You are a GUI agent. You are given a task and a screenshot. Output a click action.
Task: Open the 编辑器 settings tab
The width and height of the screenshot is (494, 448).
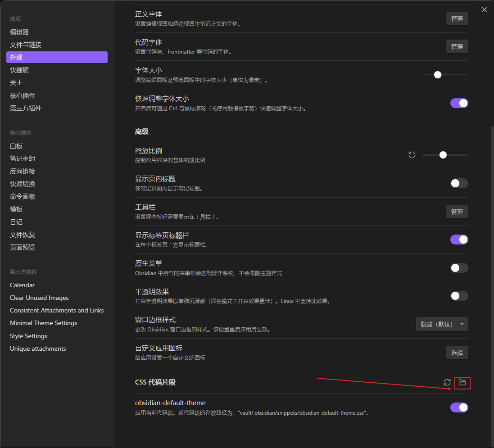click(x=19, y=32)
